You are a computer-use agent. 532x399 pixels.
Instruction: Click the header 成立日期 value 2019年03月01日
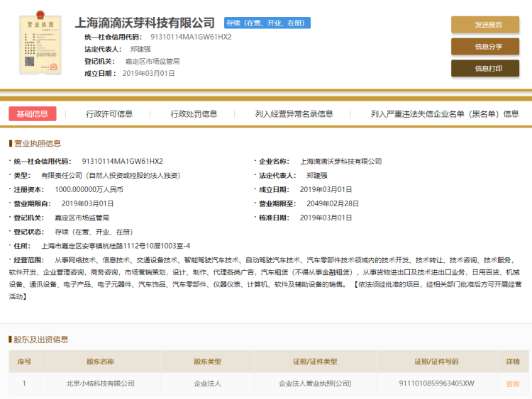point(149,73)
